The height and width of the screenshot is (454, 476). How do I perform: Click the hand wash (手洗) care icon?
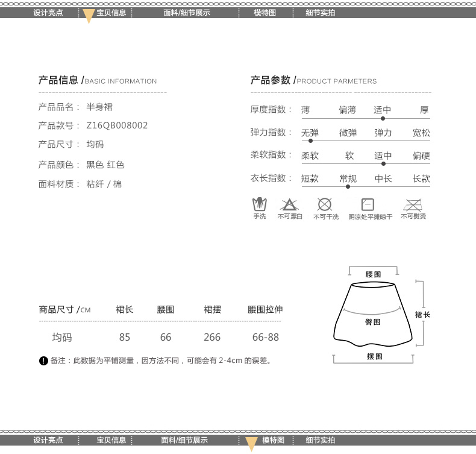point(260,204)
